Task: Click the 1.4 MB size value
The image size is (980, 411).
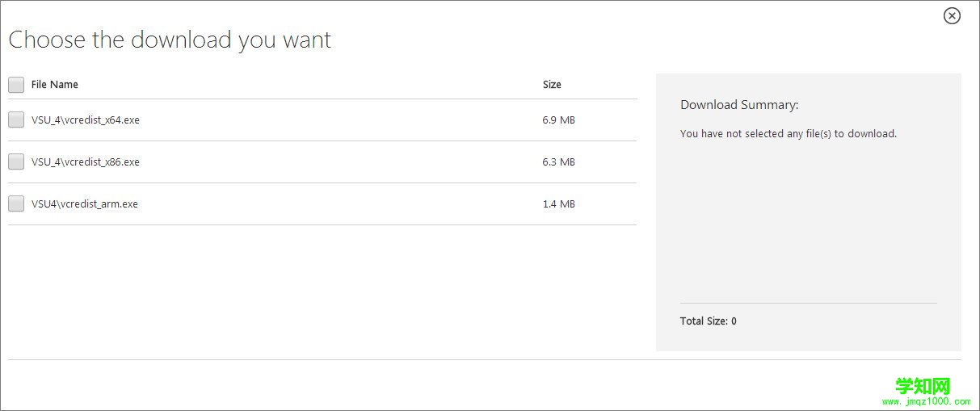Action: coord(558,204)
